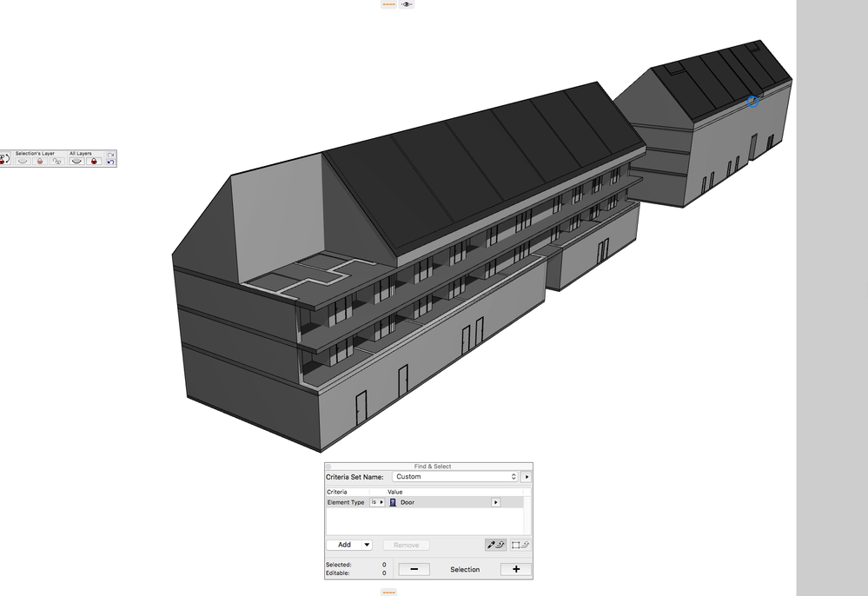Click the leftmost layer tool icon on the floating toolbar

[6, 161]
